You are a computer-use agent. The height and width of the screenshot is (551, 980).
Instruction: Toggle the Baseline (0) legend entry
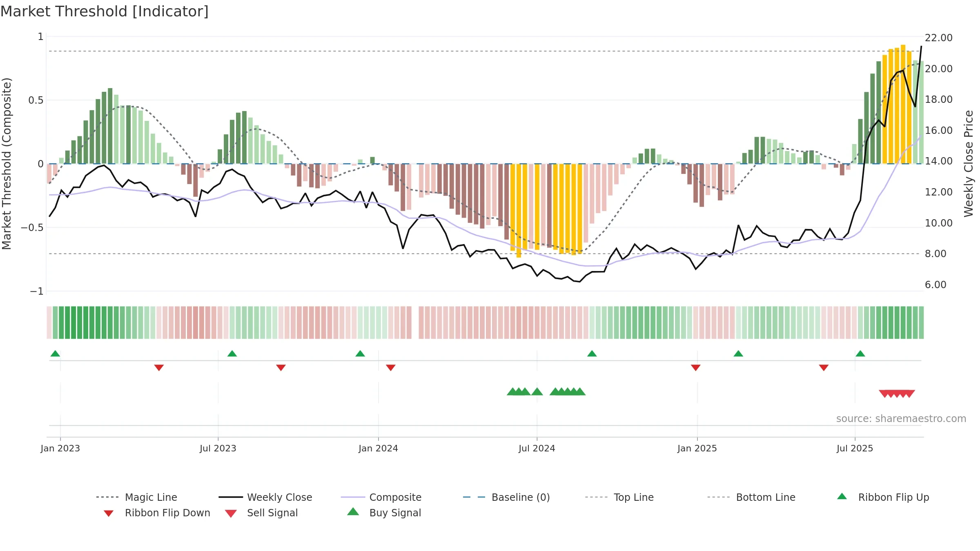506,497
